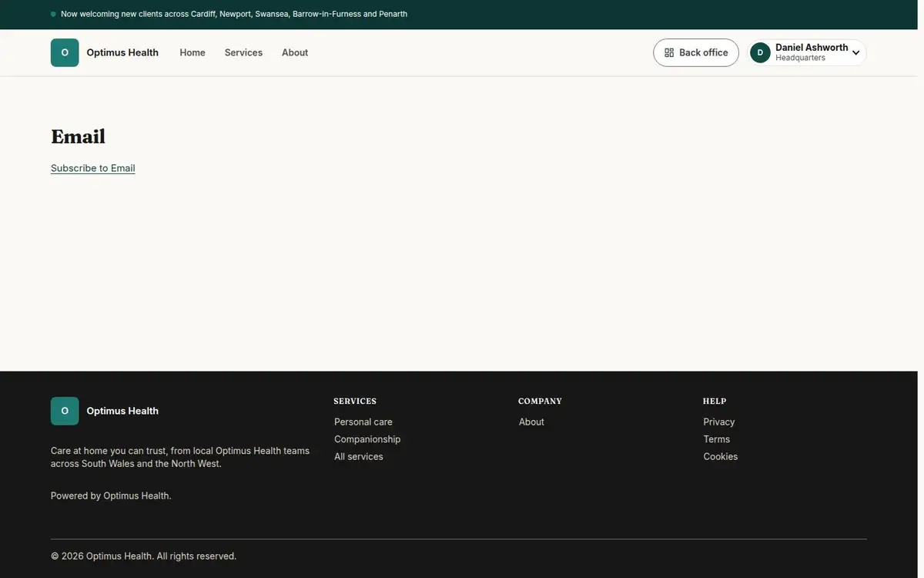Click the Optimus Health logo in the footer

(x=65, y=411)
